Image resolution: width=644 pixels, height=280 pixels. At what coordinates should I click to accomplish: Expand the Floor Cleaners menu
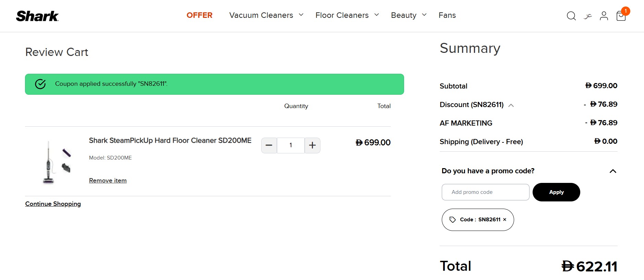click(347, 15)
